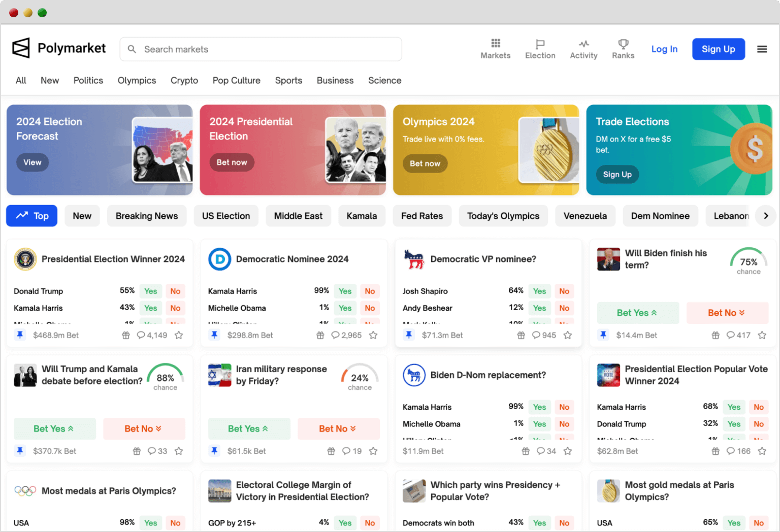Click Sign Up on Trade Elections banner
The image size is (780, 532).
617,174
